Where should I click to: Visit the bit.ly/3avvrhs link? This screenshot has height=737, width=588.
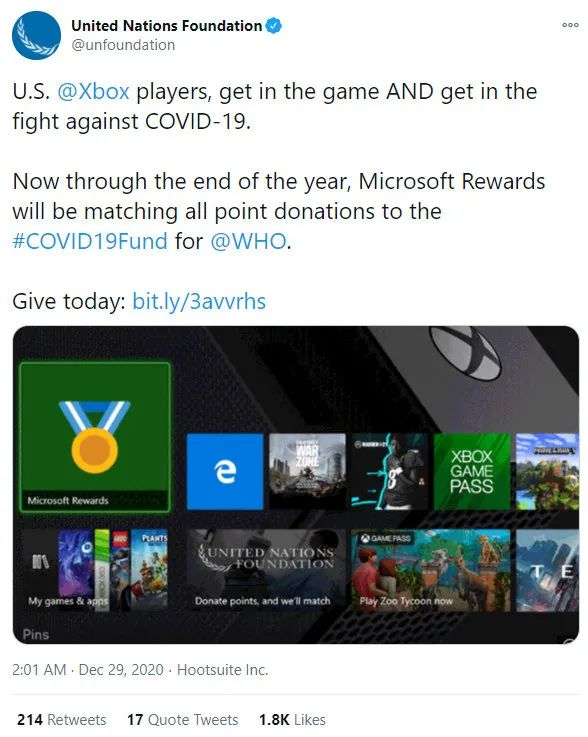click(x=199, y=301)
